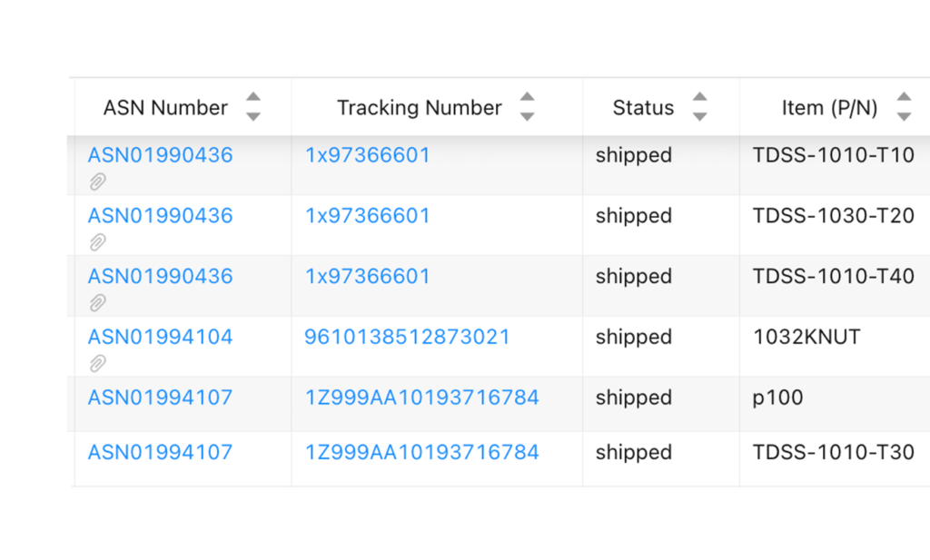The image size is (930, 560).
Task: Click the Tracking Number column header
Action: pyautogui.click(x=419, y=108)
